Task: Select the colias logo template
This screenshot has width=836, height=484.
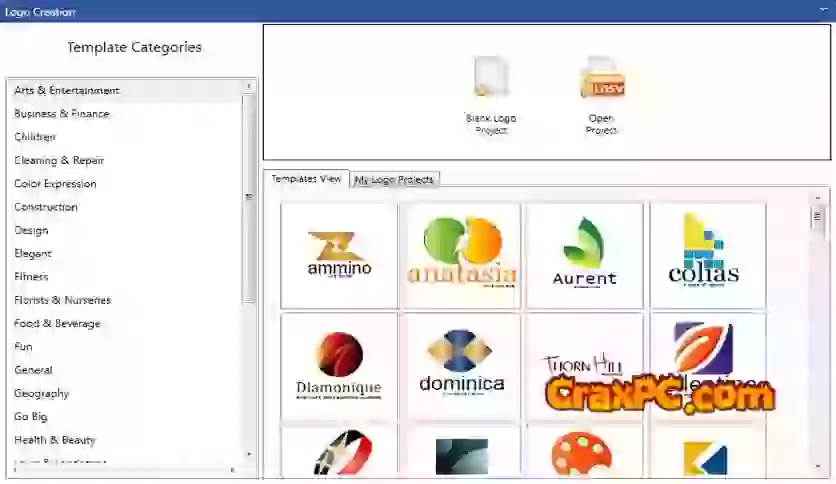Action: [x=707, y=254]
